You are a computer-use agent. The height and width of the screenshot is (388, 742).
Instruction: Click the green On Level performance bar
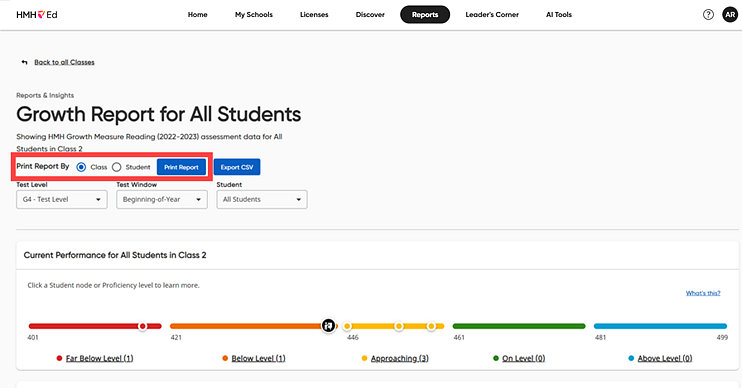[519, 326]
